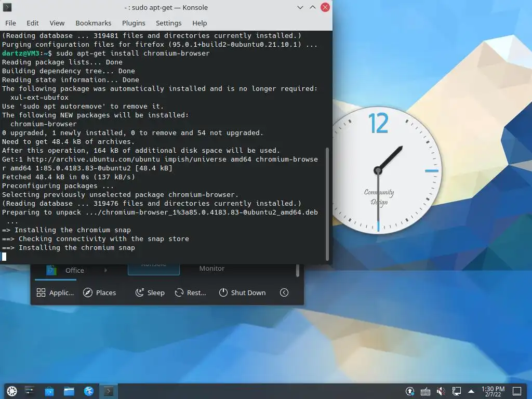
Task: Open the Help menu in Konsole
Action: click(199, 23)
